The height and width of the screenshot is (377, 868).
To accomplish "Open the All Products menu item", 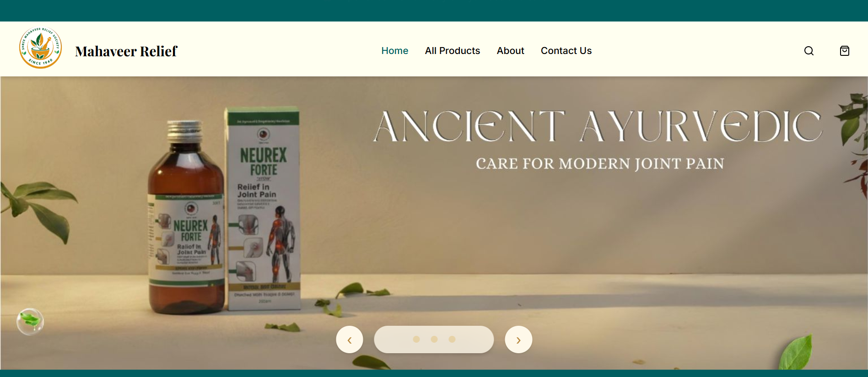I will click(453, 51).
